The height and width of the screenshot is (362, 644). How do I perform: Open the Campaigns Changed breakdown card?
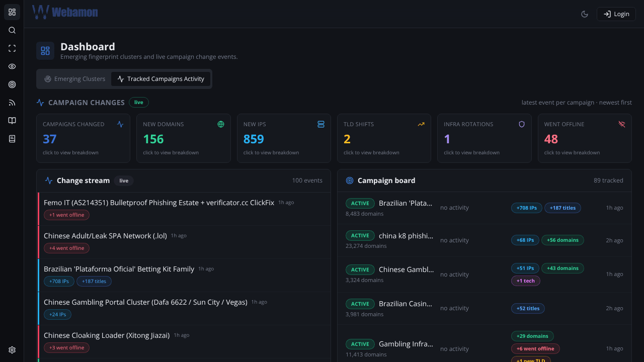tap(83, 138)
